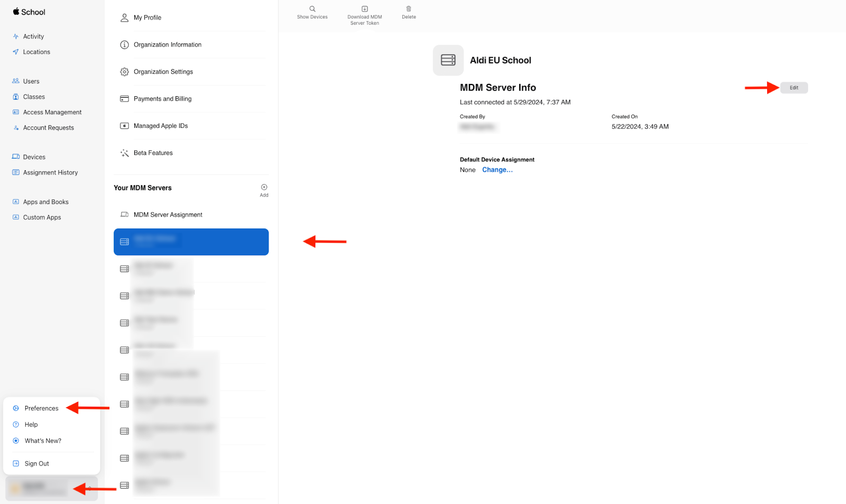846x504 pixels.
Task: Open Activity in the sidebar
Action: tap(33, 36)
